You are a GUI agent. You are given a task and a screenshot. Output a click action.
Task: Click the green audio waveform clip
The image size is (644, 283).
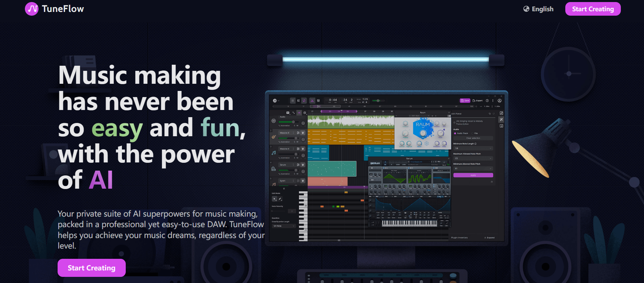pos(351,122)
